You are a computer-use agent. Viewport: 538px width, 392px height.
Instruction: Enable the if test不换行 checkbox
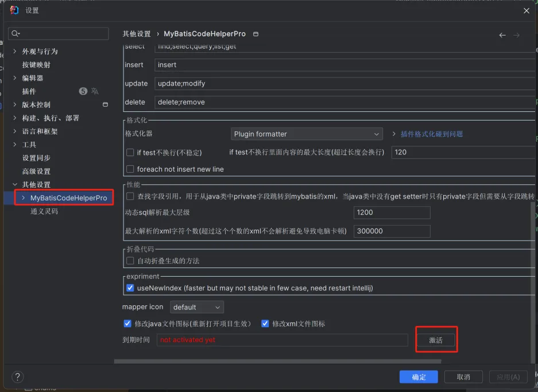coord(130,152)
